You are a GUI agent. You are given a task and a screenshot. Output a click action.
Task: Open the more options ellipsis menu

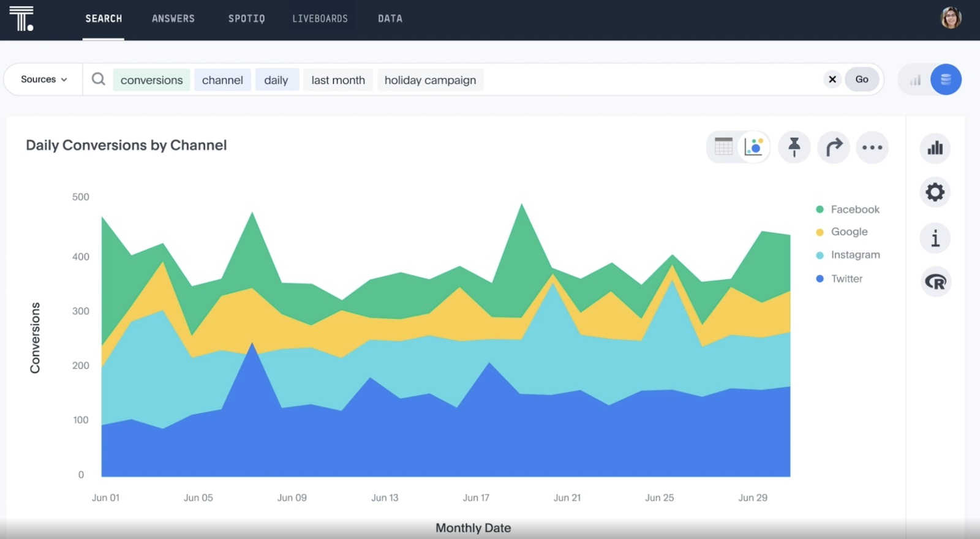(872, 147)
